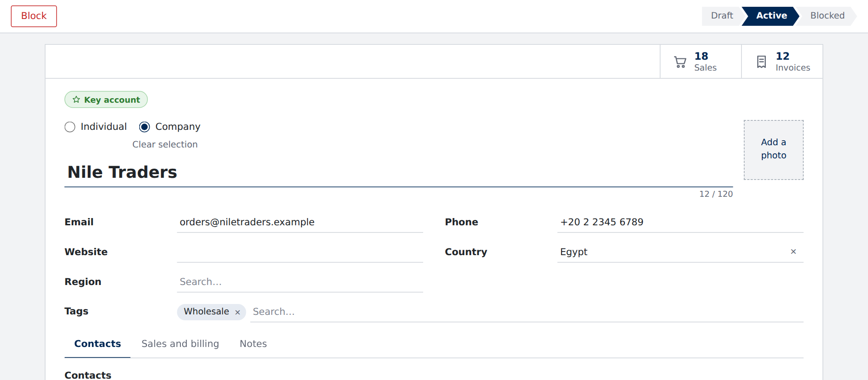Click the Invoices receipt icon
Viewport: 868px width, 380px height.
click(x=761, y=62)
